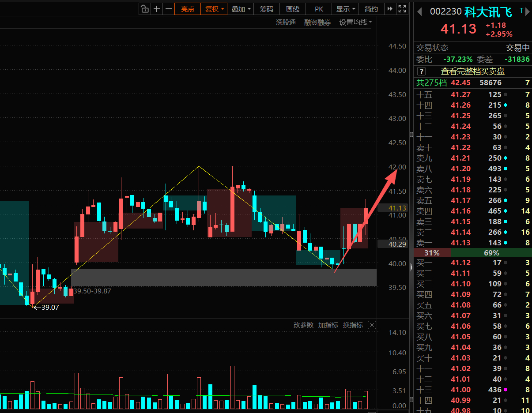Click the large 41.13 last price
532x413 pixels.
459,29
